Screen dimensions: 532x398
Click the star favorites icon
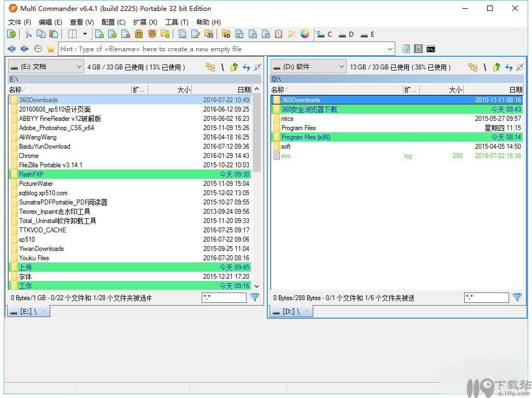click(x=51, y=49)
